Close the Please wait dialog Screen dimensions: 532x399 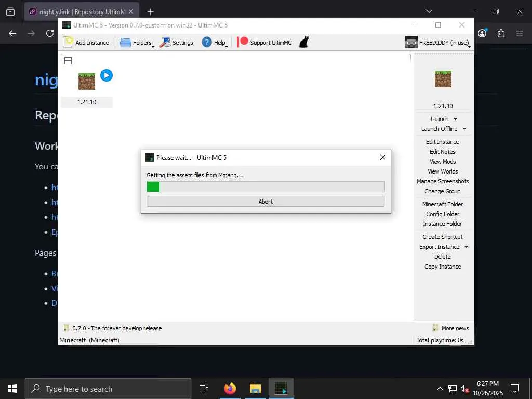pos(383,157)
